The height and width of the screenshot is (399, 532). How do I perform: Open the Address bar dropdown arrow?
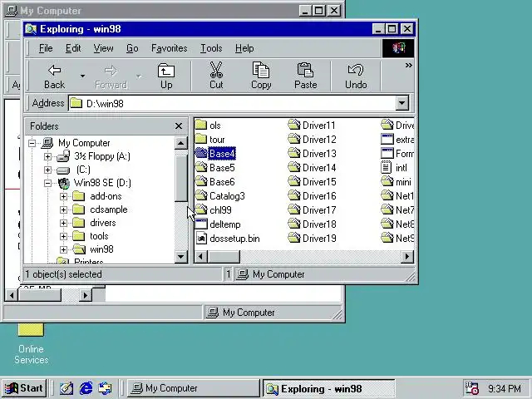click(x=402, y=103)
